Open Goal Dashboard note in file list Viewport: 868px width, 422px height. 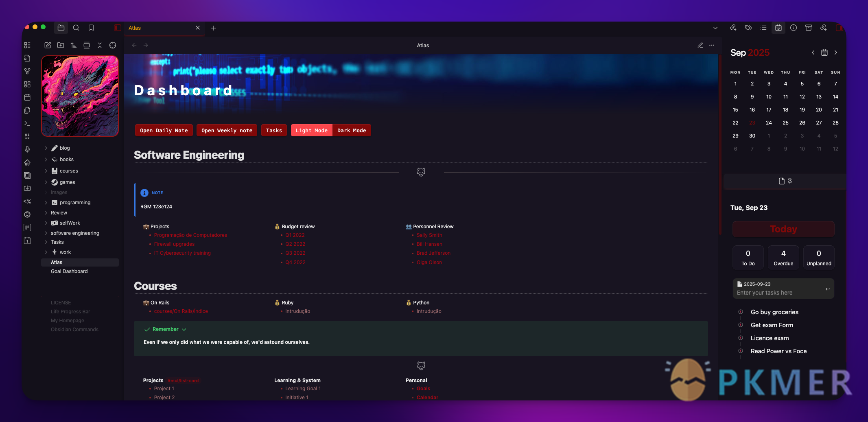[69, 271]
